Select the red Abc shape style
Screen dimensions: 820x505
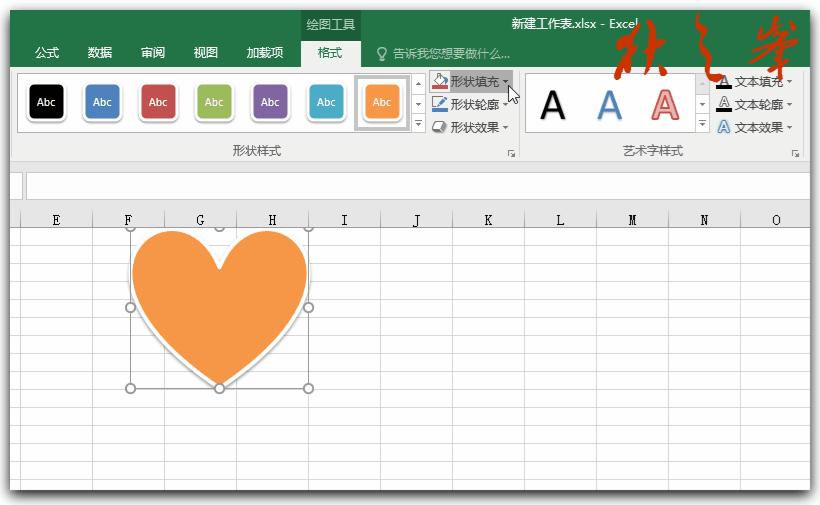pos(158,102)
